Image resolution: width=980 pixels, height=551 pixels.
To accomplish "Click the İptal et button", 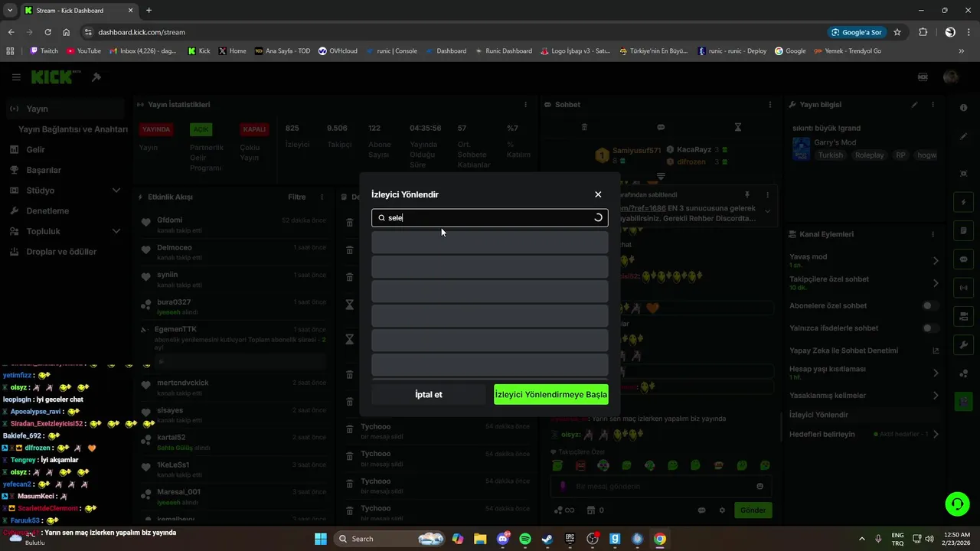I will click(x=429, y=395).
